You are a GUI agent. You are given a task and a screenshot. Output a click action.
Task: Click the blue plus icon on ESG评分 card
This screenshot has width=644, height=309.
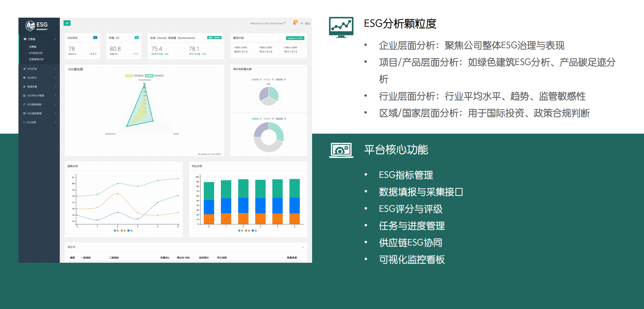(95, 38)
